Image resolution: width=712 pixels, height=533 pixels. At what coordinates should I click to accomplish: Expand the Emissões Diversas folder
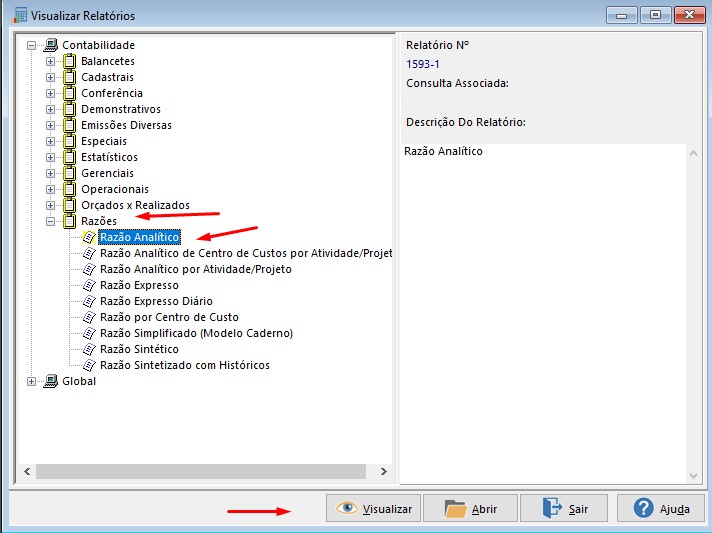[50, 125]
